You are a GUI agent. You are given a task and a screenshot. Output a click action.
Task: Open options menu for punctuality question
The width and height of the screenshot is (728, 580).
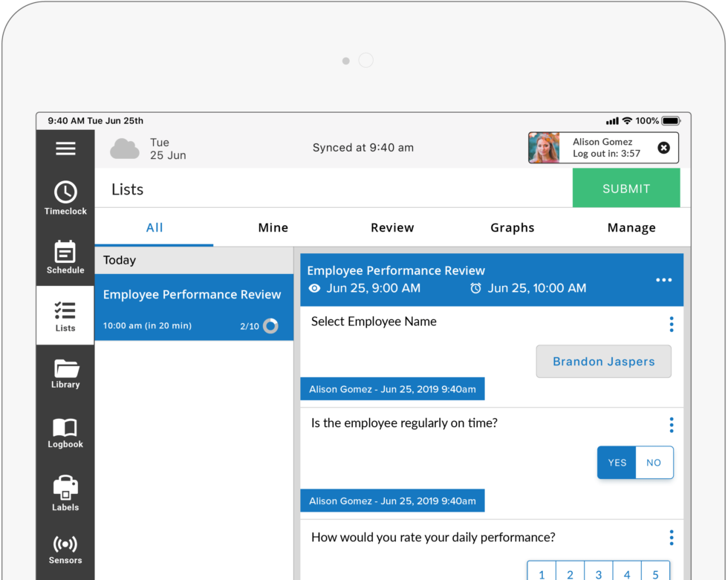pos(672,424)
